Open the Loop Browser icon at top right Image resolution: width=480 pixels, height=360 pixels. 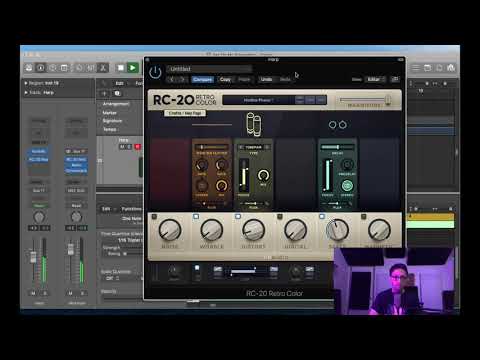[439, 68]
